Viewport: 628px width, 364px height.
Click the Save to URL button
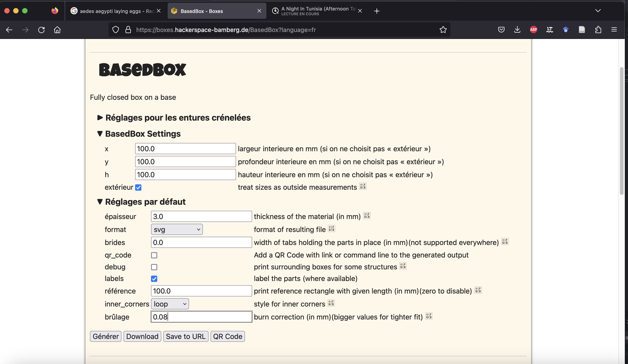tap(186, 336)
